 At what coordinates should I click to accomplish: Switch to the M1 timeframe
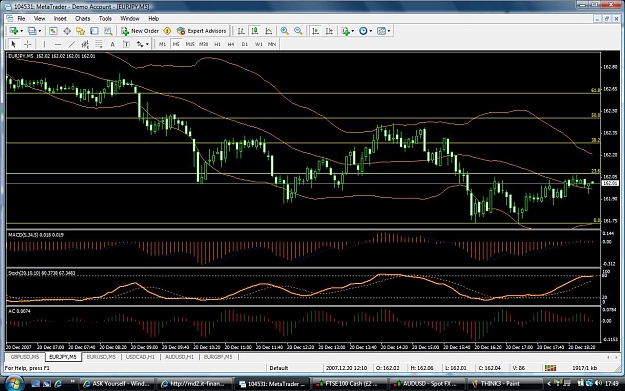pyautogui.click(x=162, y=44)
